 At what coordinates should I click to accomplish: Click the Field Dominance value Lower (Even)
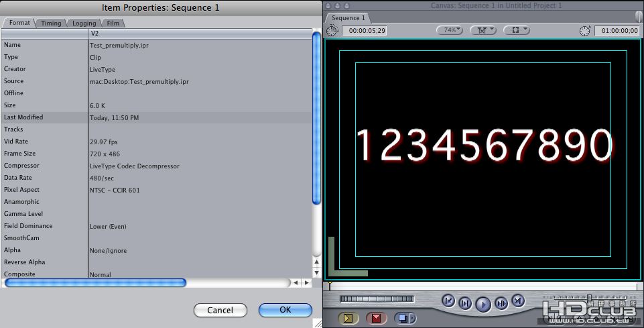pos(108,227)
